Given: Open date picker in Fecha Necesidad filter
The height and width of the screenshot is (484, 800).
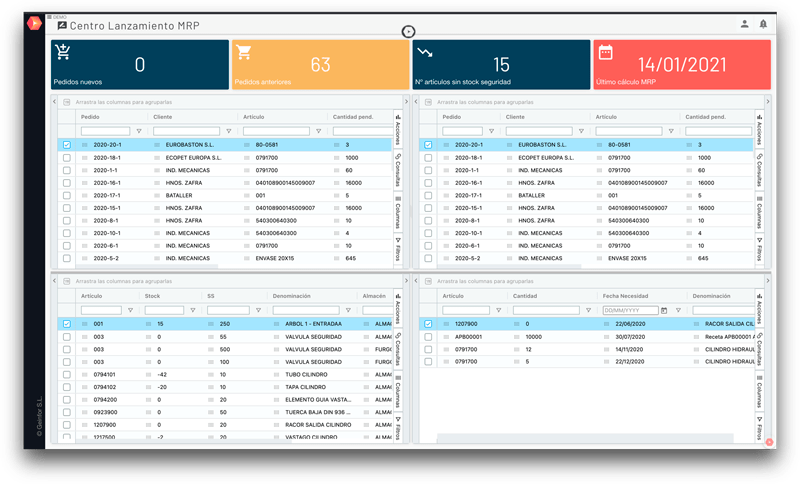Looking at the screenshot, I should coord(663,310).
